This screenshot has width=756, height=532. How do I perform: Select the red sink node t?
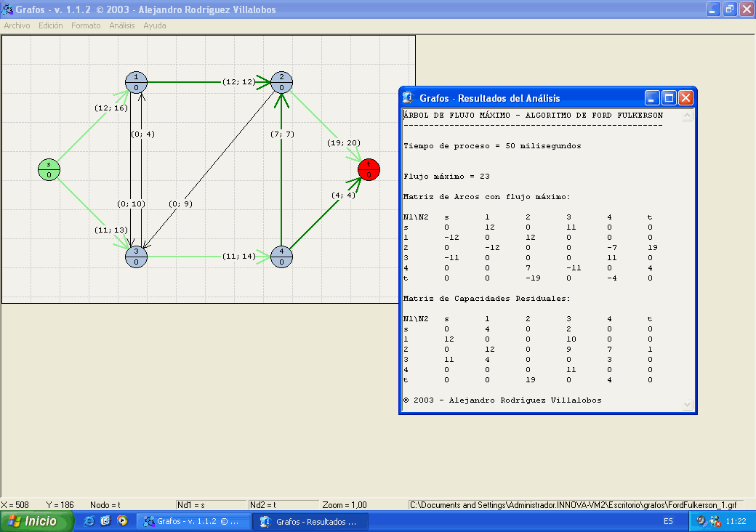coord(369,169)
